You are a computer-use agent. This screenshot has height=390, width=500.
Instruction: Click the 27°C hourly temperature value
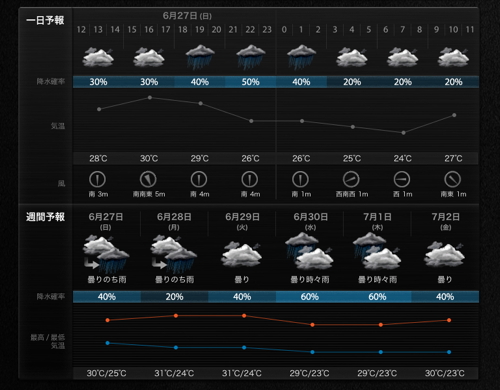click(x=453, y=158)
